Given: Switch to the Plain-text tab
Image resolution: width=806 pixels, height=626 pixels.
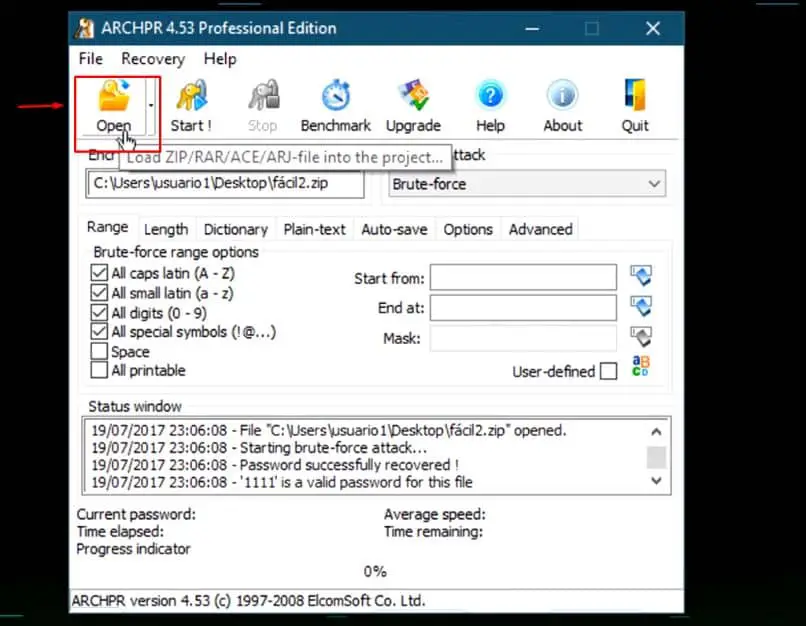Looking at the screenshot, I should click(x=315, y=229).
